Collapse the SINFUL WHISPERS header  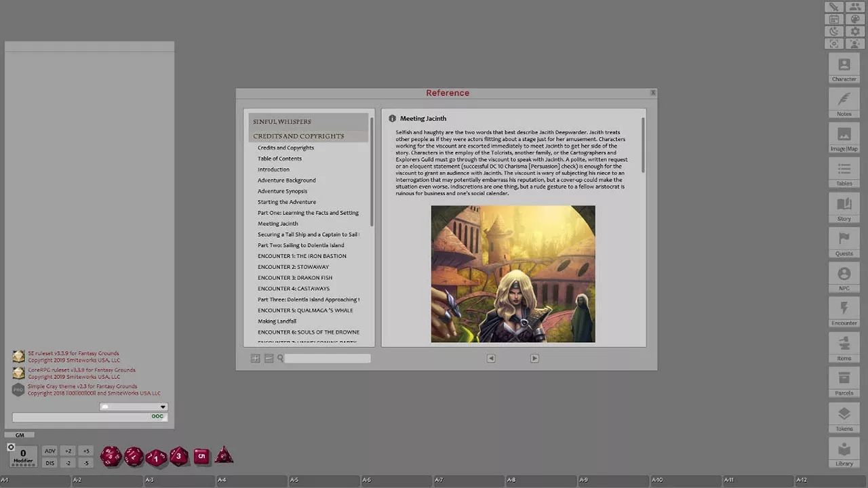pos(309,121)
